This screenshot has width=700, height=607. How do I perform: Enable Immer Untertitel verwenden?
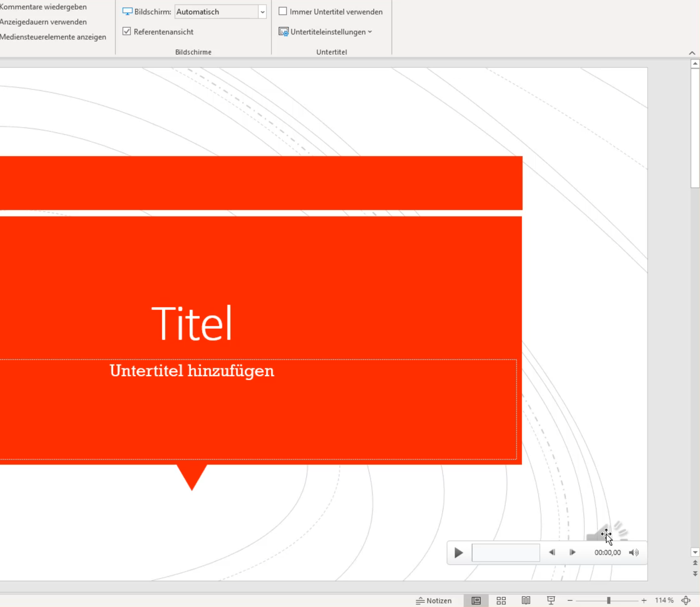[283, 12]
